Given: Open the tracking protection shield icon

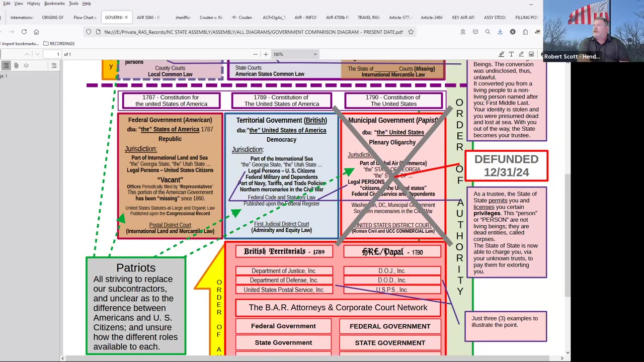Looking at the screenshot, I should [89, 32].
